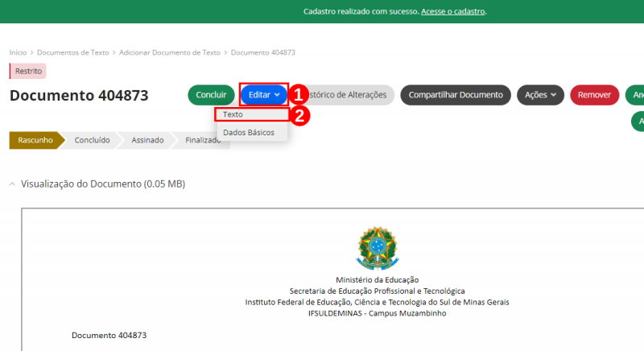Click IFSULDEMINAS - Campus Muzambinho text

377,313
